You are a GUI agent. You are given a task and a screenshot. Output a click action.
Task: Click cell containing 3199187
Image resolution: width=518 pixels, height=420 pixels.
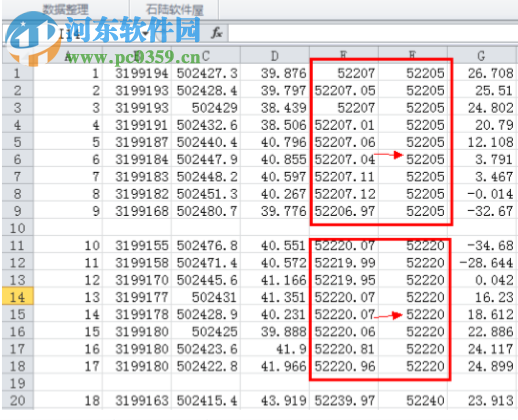(137, 142)
